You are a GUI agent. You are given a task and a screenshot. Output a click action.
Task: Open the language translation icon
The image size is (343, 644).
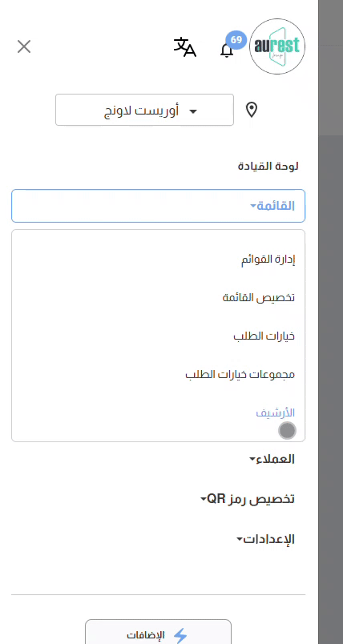(185, 46)
